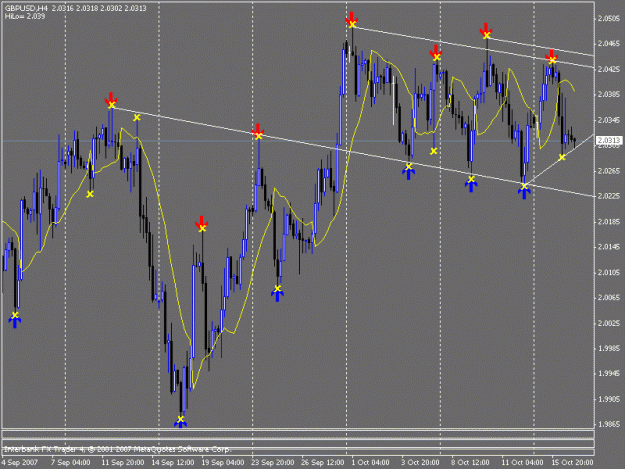The width and height of the screenshot is (625, 469).
Task: Click the 1 Oct 04:00 date label
Action: pos(370,463)
